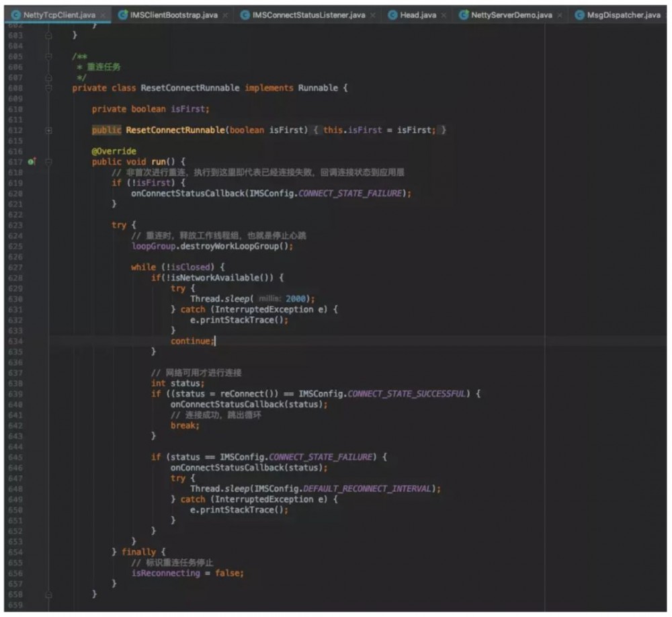The image size is (672, 617).
Task: Click DEFAULT_RECONNECT_INTERVAL constant on line 648
Action: point(368,489)
